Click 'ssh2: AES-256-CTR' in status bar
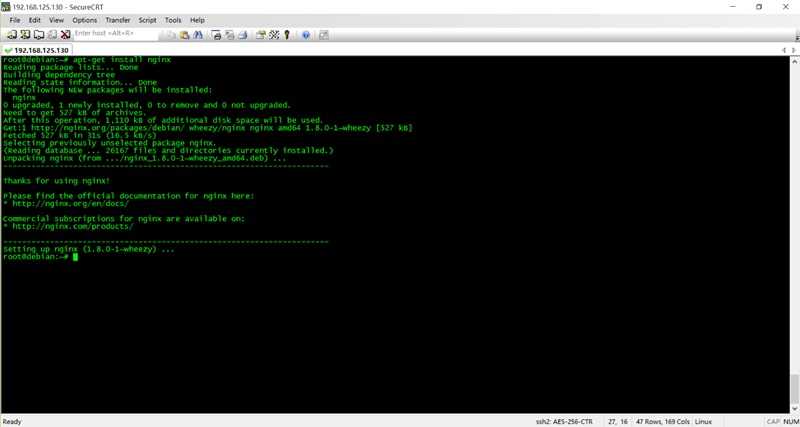This screenshot has width=800, height=427. [564, 422]
